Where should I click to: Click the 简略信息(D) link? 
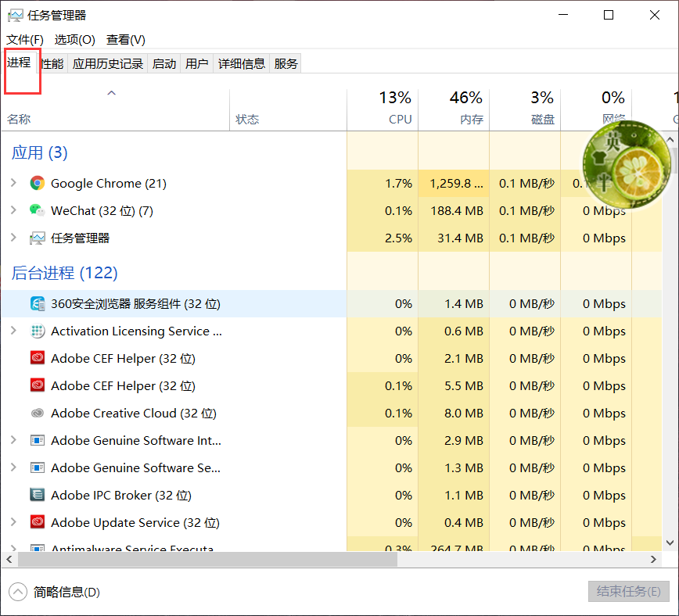click(66, 592)
